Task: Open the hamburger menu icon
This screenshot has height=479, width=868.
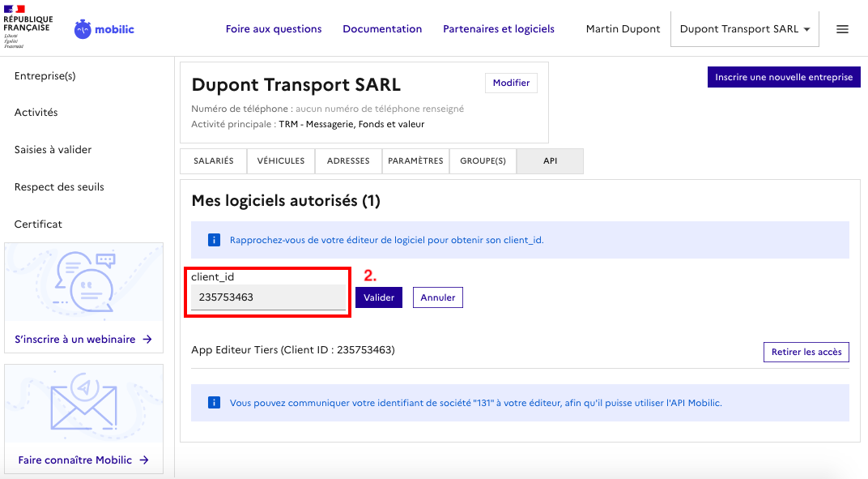Action: click(x=842, y=29)
